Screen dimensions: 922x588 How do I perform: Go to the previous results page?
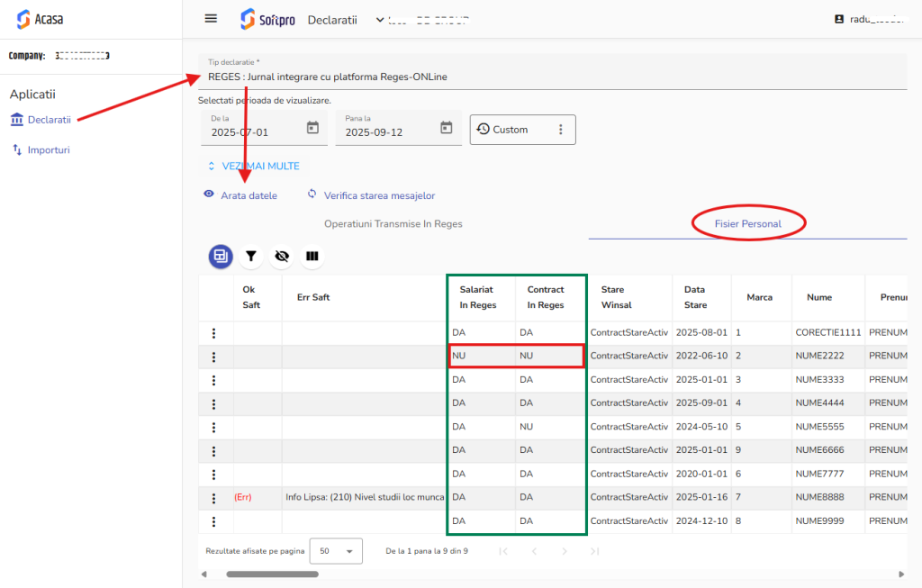coord(534,551)
